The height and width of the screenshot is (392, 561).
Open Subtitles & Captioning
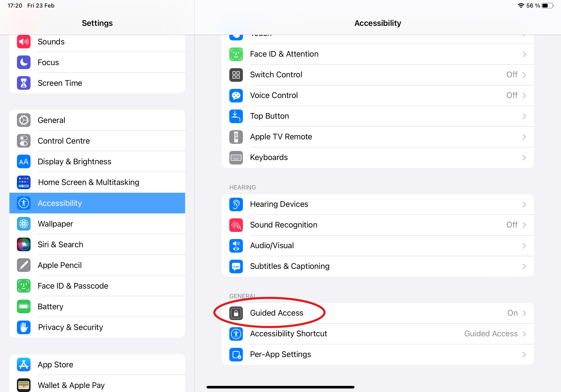tap(378, 266)
